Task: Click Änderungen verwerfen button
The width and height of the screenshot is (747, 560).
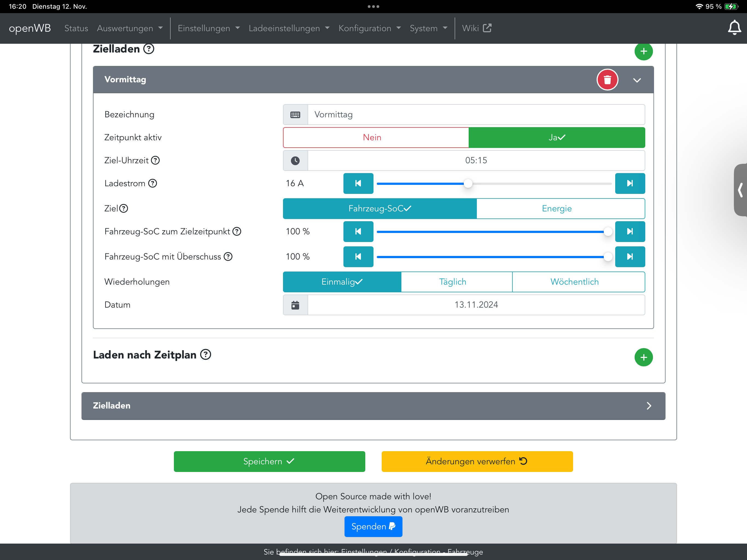Action: [x=477, y=461]
